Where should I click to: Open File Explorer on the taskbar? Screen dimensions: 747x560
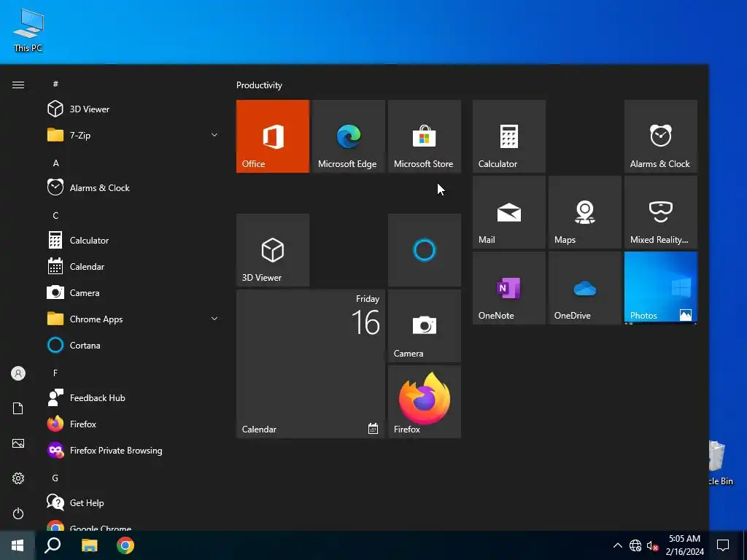pyautogui.click(x=89, y=545)
